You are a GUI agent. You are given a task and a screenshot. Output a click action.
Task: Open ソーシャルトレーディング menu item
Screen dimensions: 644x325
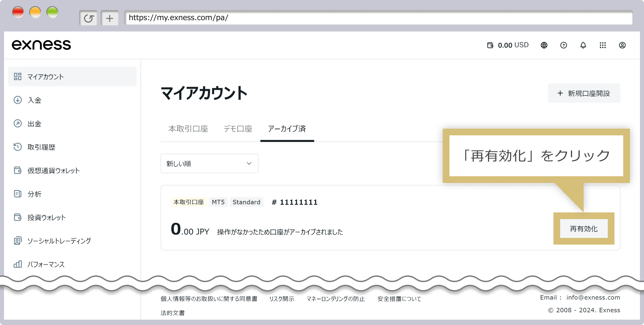coord(72,241)
